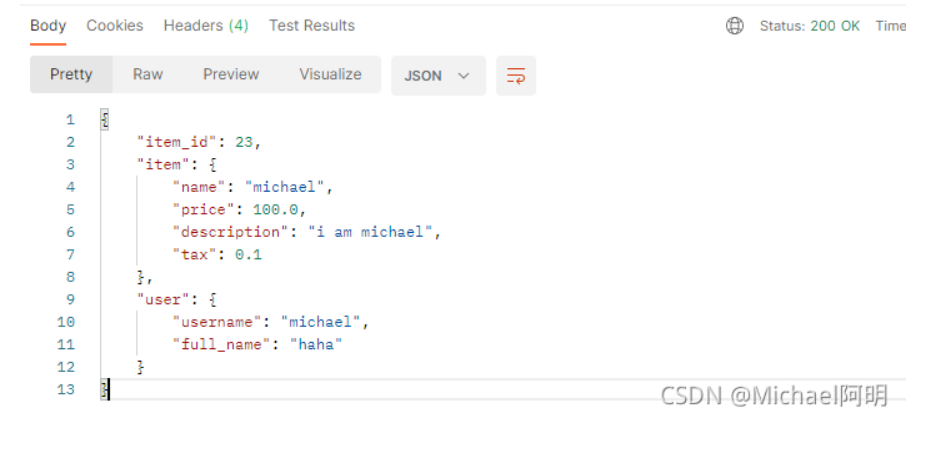
Task: Open the Test Results tab
Action: 312,26
